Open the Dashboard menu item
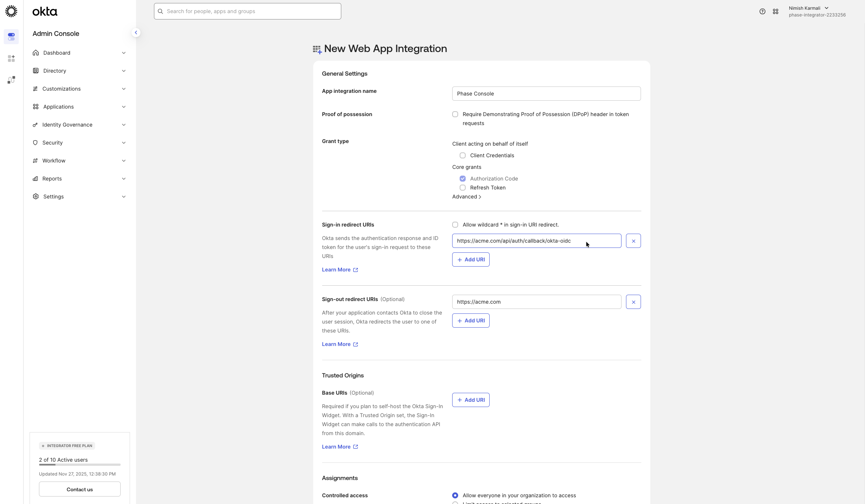The height and width of the screenshot is (504, 865). 79,53
